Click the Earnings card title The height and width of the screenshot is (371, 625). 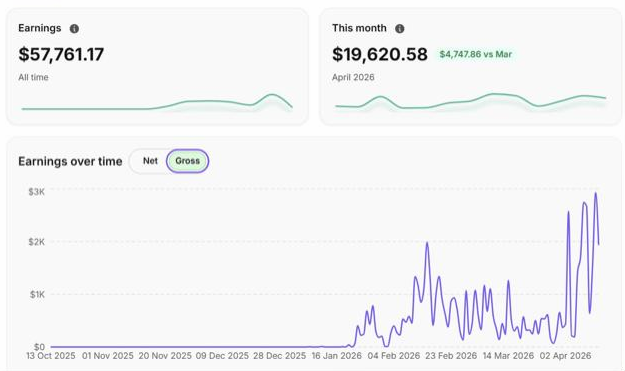pyautogui.click(x=39, y=28)
